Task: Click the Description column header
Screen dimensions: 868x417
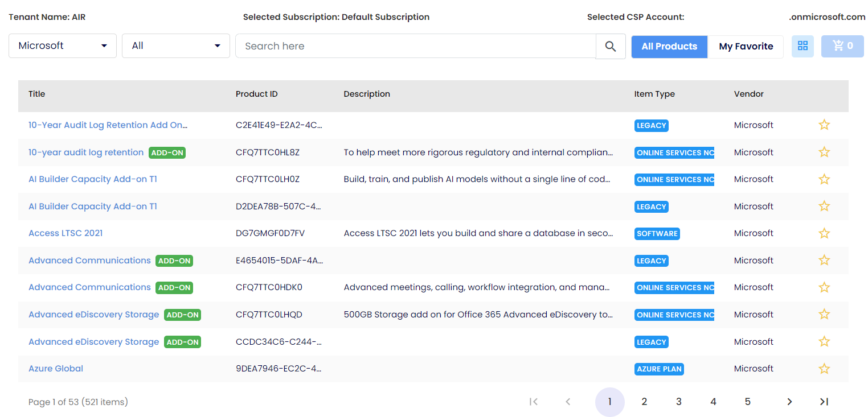Action: pos(367,94)
